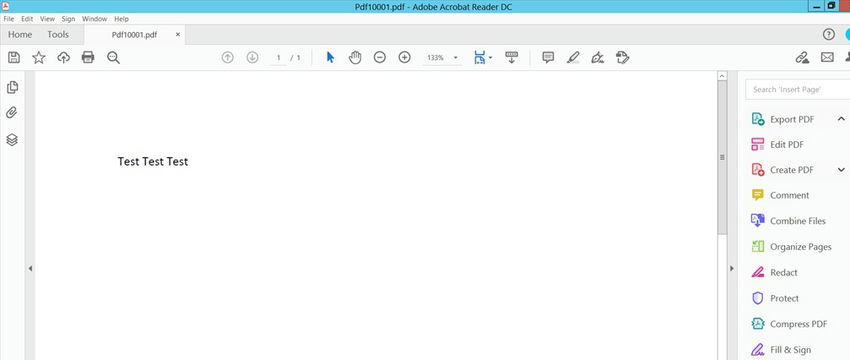The image size is (850, 360).
Task: Expand the left navigation pane arrow
Action: (x=30, y=268)
